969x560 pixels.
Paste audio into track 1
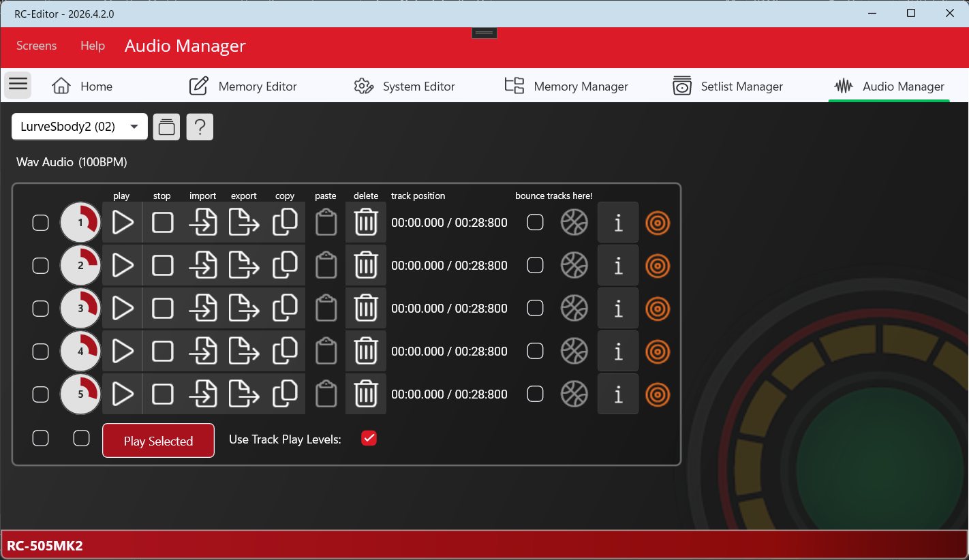pos(326,222)
